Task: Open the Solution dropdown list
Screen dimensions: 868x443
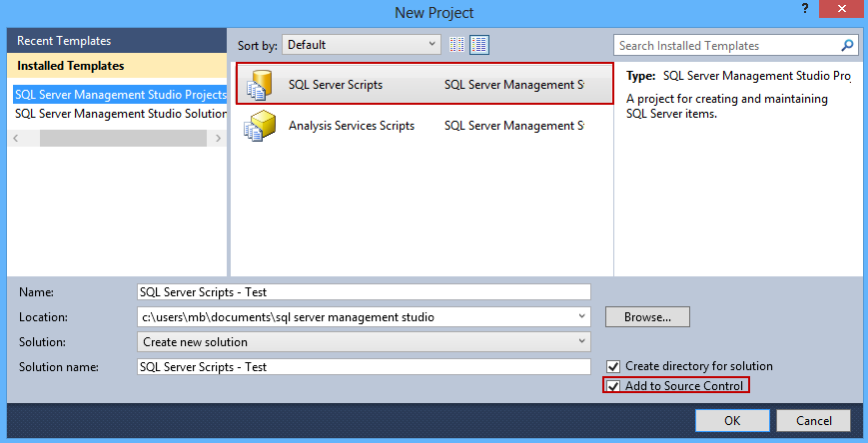Action: tap(582, 342)
